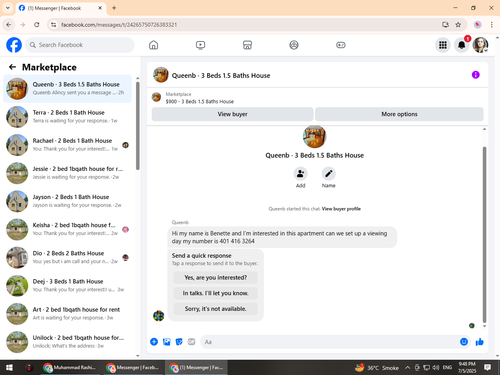The height and width of the screenshot is (375, 500).
Task: Show hidden system tray icons chevron
Action: coord(407,367)
